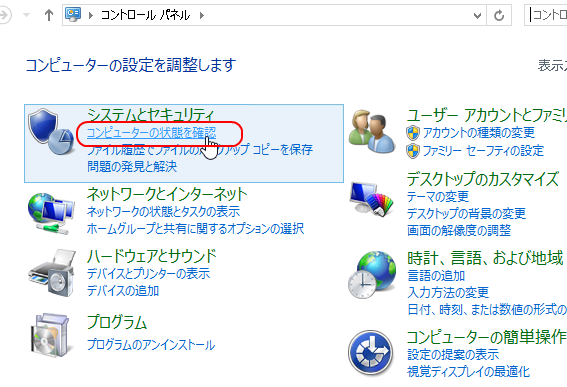Expand the address bar history dropdown
The image size is (567, 387).
pos(477,16)
